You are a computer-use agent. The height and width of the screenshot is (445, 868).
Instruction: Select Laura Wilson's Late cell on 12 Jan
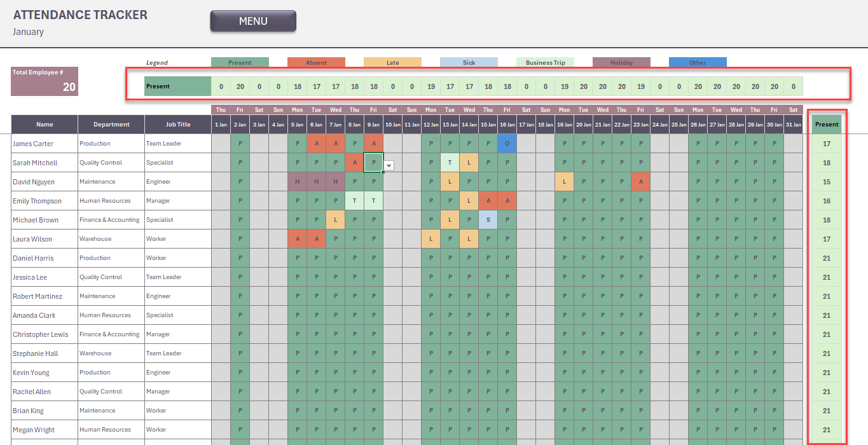coord(431,239)
